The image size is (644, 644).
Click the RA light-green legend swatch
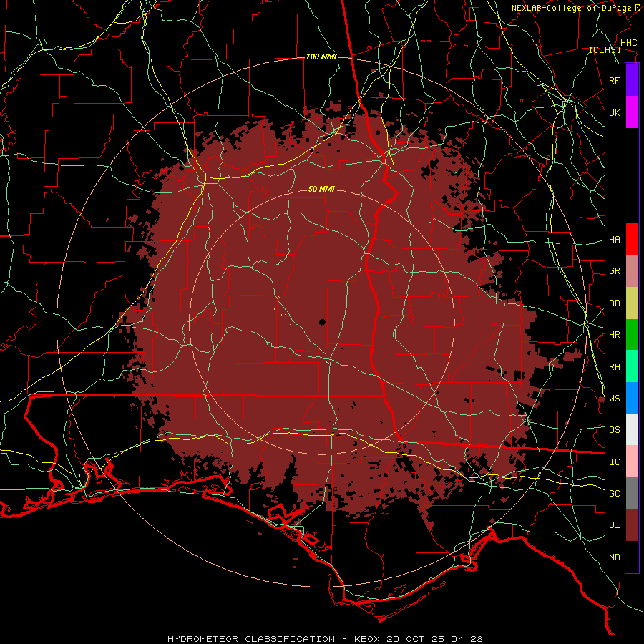[632, 366]
